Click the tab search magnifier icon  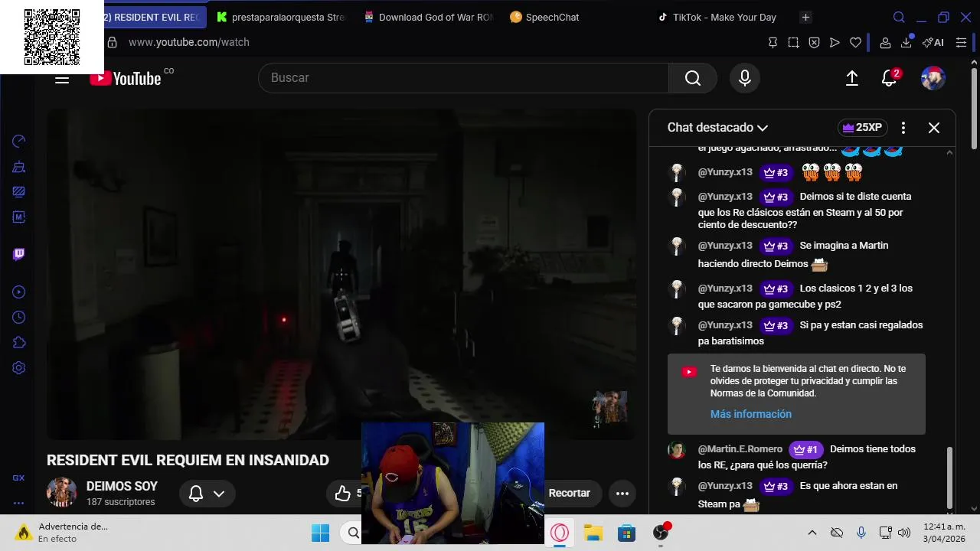click(x=900, y=17)
